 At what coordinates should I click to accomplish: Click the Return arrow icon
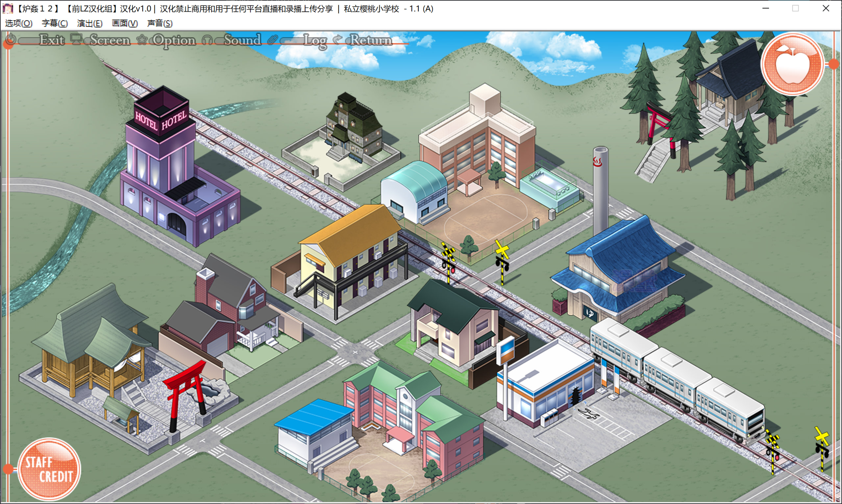click(337, 40)
